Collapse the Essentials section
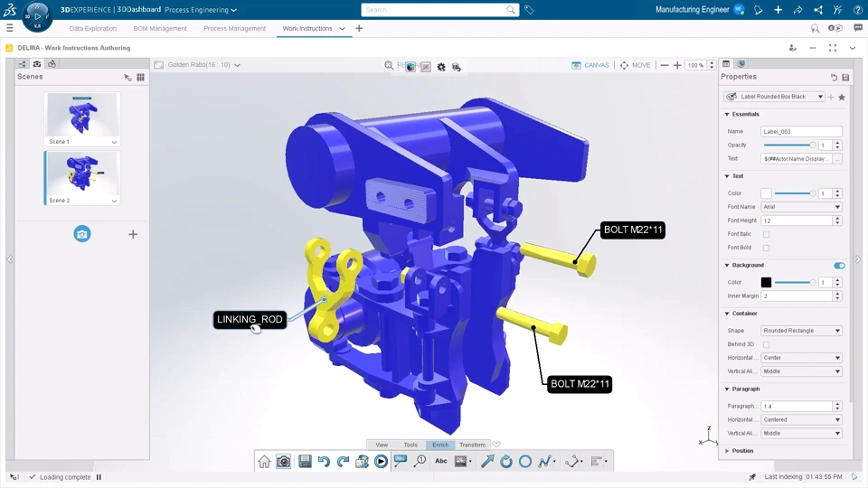This screenshot has width=868, height=488. coord(727,115)
